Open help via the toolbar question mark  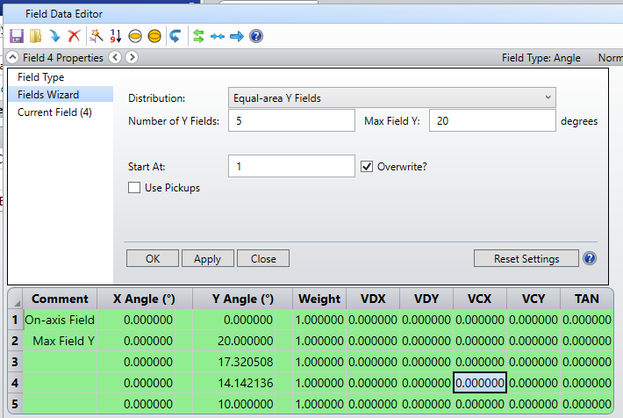256,36
